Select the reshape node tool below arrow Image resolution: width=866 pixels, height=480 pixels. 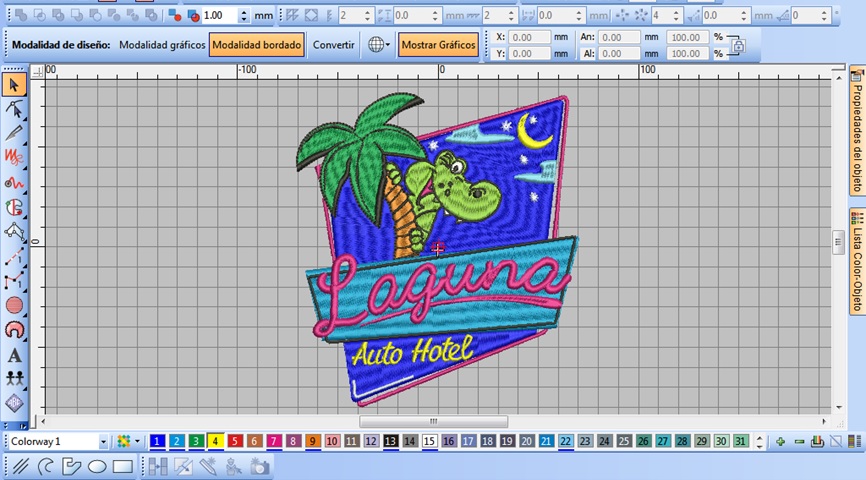pos(14,110)
